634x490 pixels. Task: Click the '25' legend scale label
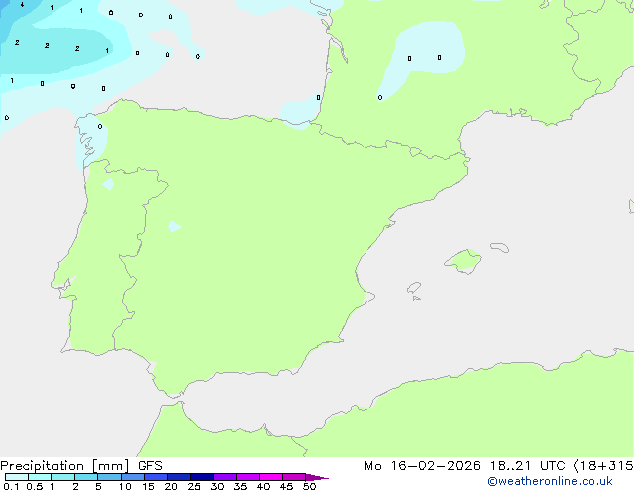194,486
